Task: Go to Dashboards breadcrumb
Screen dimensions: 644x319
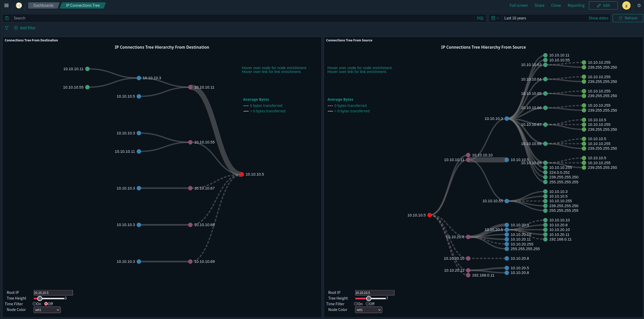Action: [43, 5]
